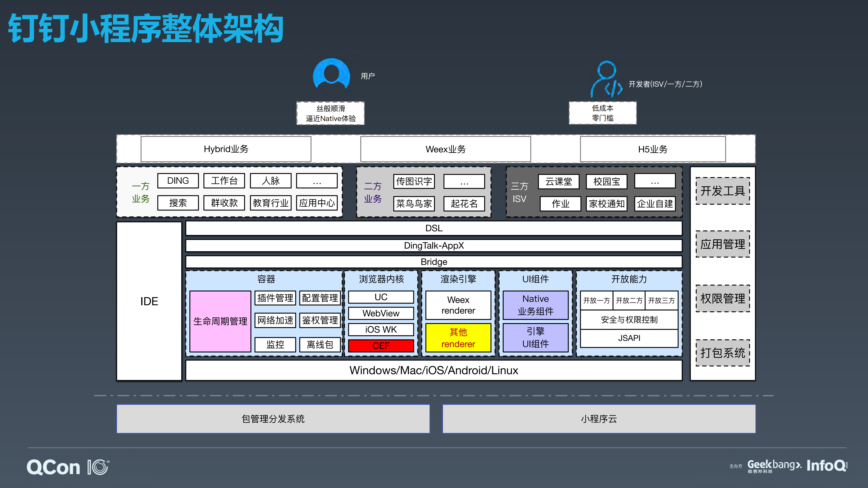Expand the ellipsis box in 三方ISV section
This screenshot has width=868, height=488.
pyautogui.click(x=654, y=182)
